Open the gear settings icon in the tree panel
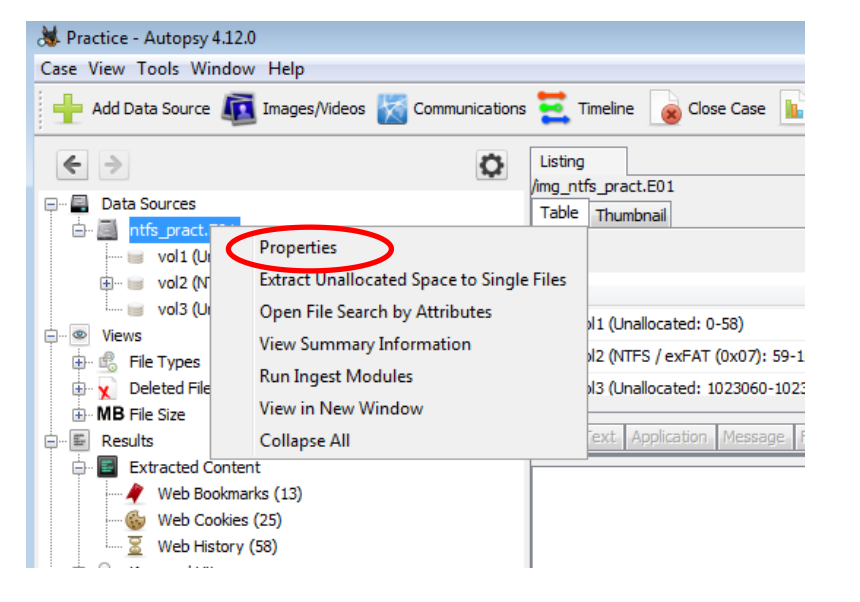Screen dimensions: 860x602 coord(491,165)
